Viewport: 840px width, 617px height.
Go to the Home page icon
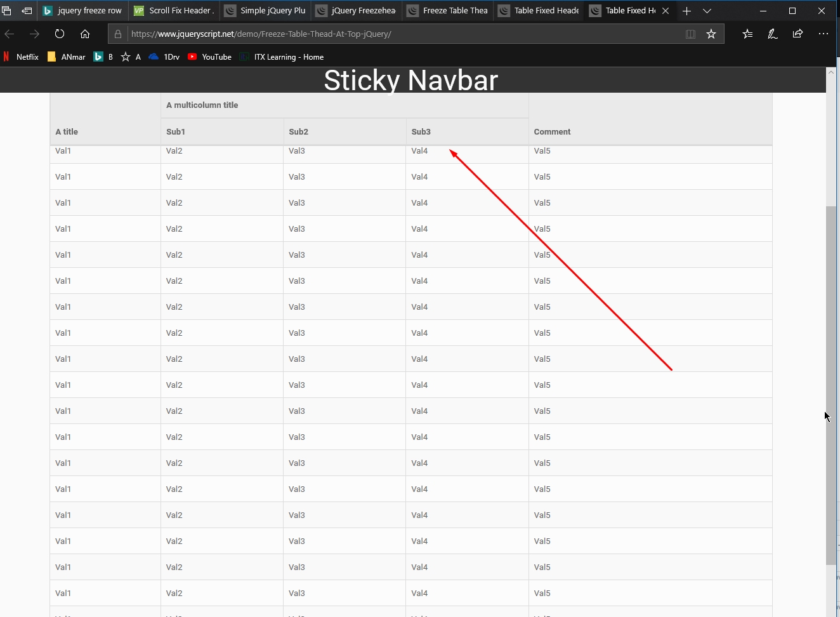tap(85, 34)
